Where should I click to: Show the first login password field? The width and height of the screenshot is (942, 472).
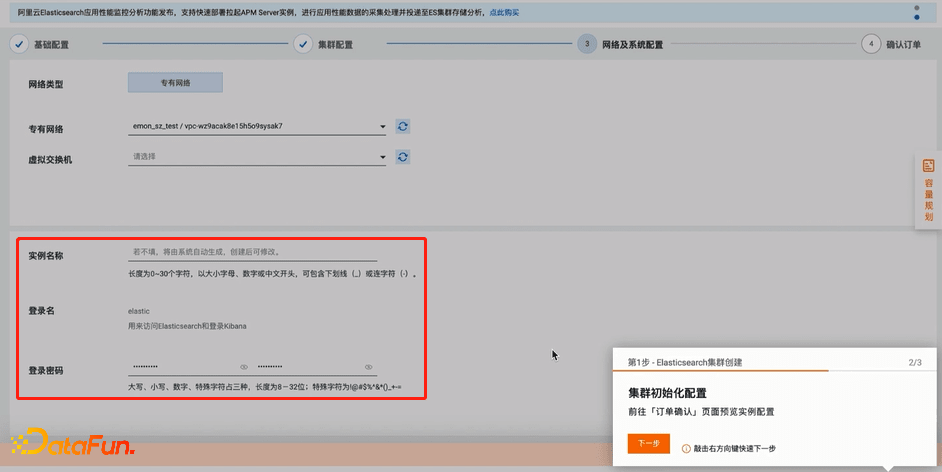244,367
